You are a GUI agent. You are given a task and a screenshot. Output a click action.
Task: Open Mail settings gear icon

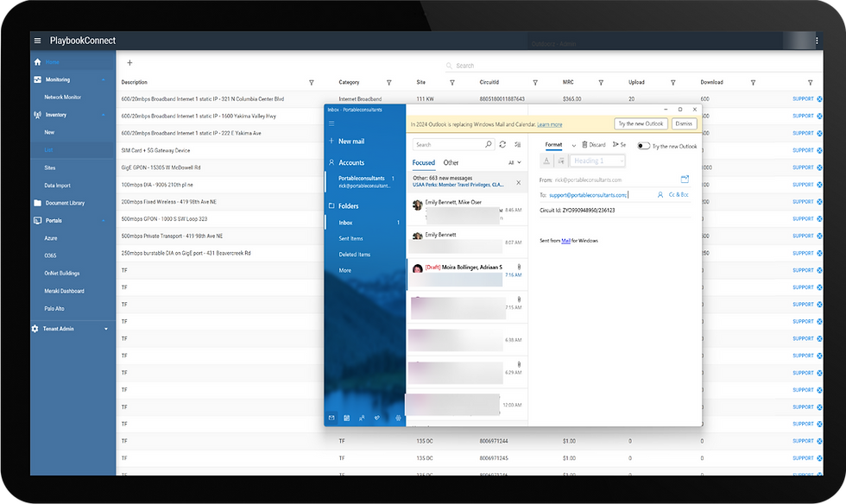click(398, 418)
